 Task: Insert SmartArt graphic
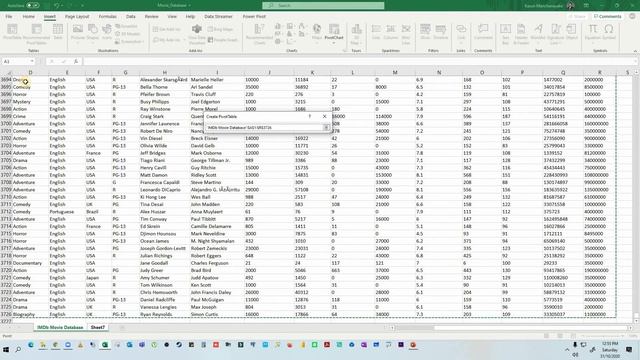[126, 26]
